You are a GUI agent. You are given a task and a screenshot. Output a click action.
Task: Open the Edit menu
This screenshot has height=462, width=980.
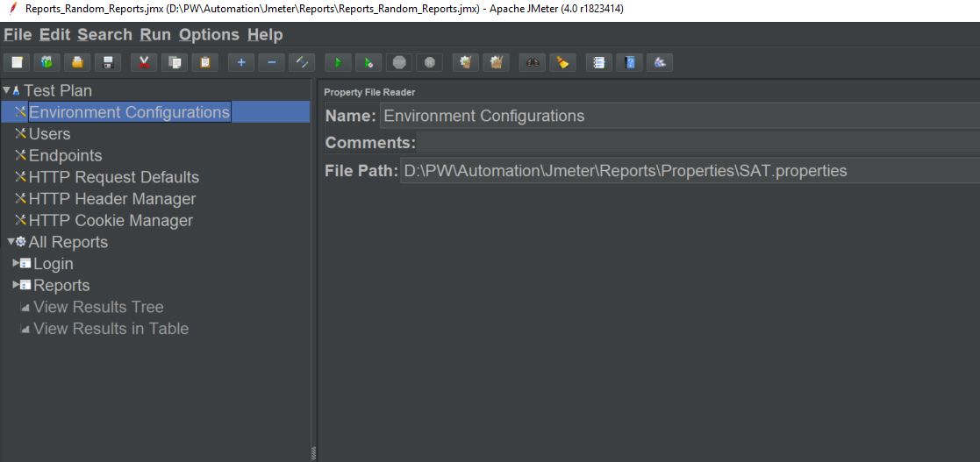[54, 35]
